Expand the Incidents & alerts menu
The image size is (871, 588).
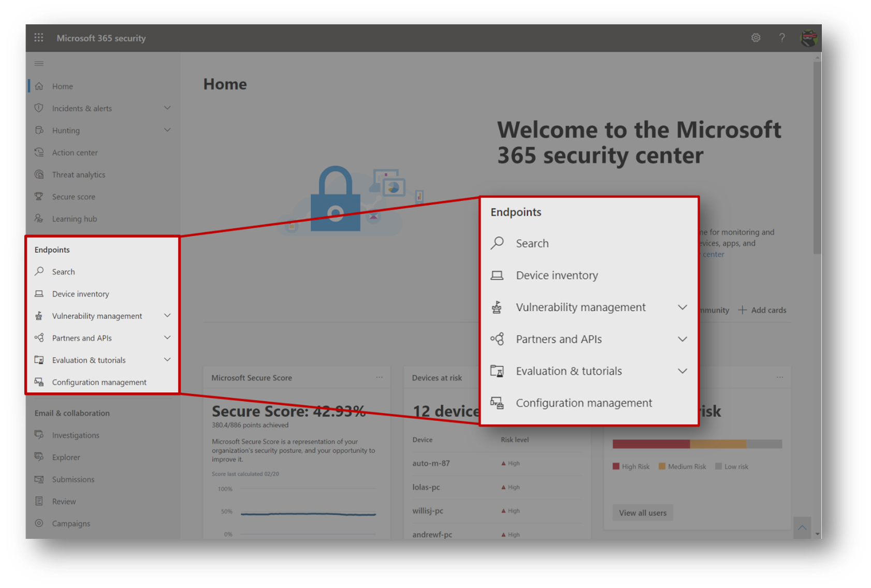coord(167,108)
